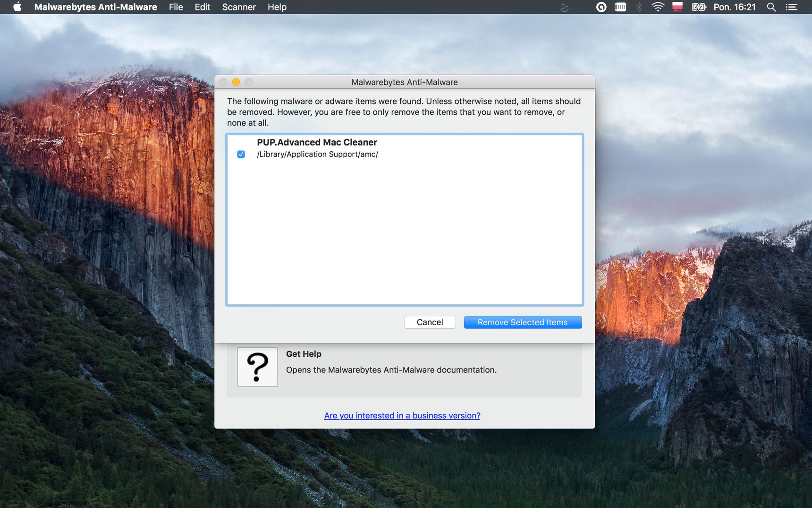
Task: Click the Malwarebytes Anti-Malware title bar
Action: coord(405,82)
